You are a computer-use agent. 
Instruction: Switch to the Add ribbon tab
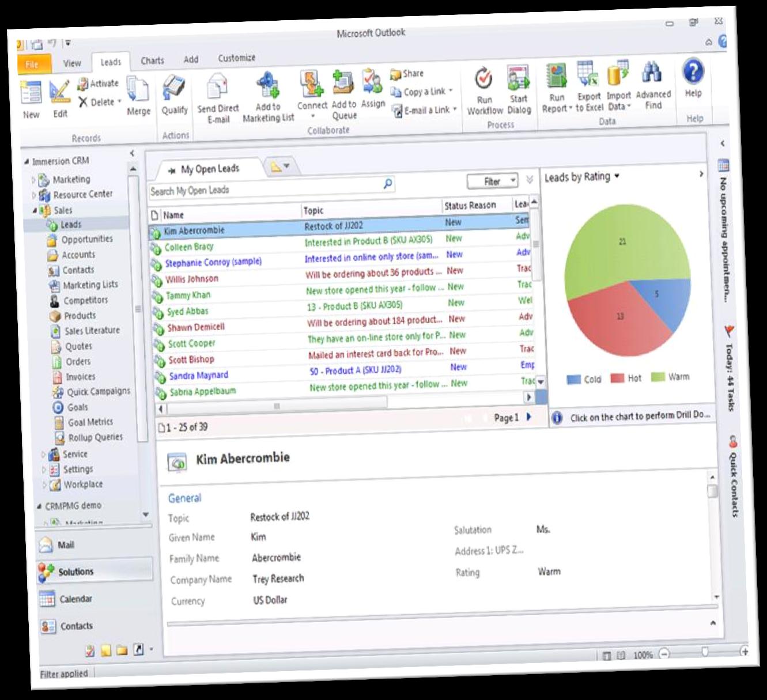191,59
